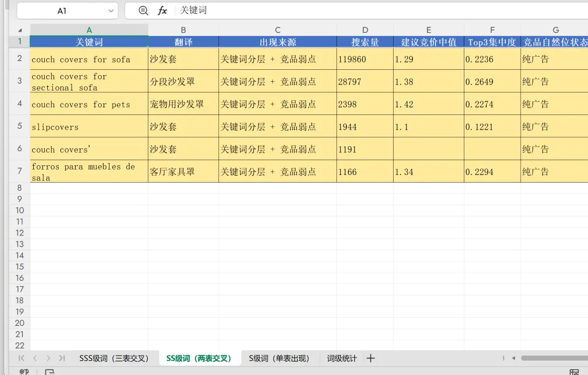
Task: Click horizontal scrollbar left arrow
Action: [514, 358]
